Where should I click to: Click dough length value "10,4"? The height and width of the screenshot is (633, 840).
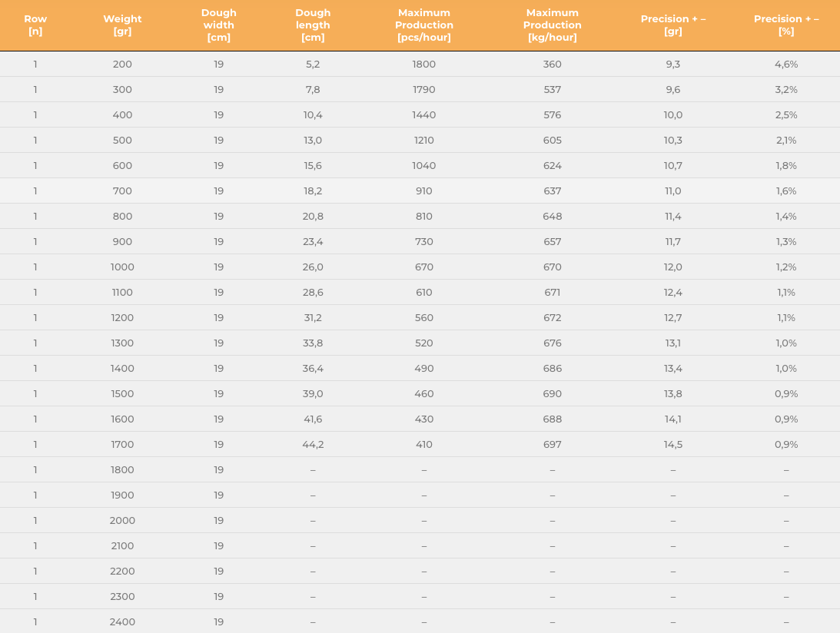313,114
